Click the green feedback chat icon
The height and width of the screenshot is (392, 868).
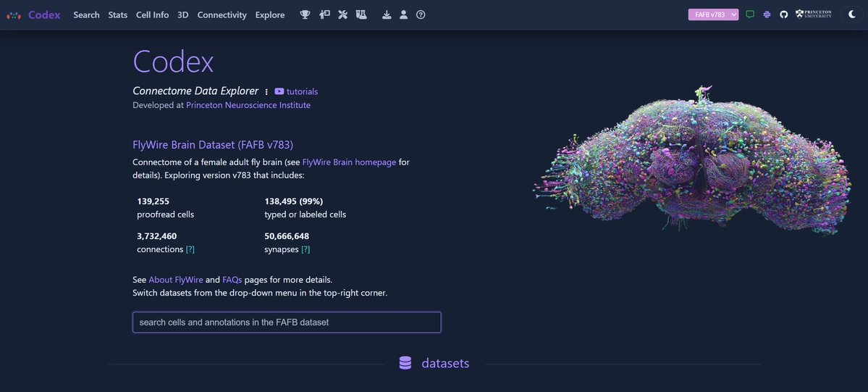tap(750, 15)
